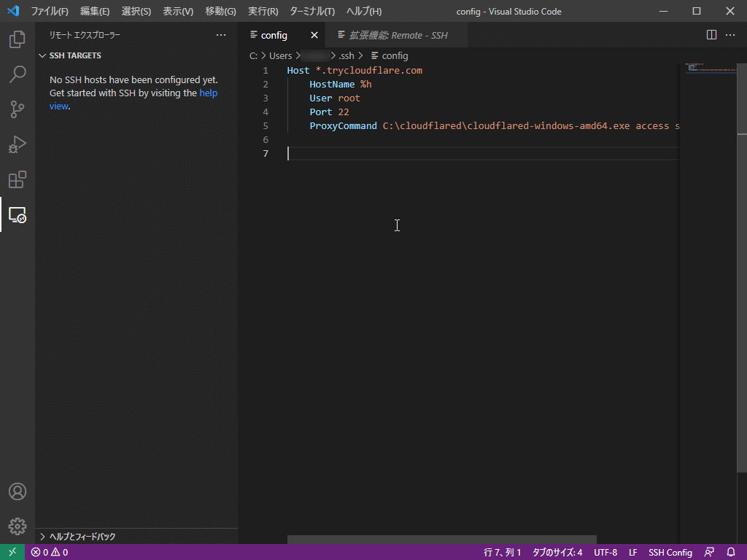Screen dimensions: 747x560
Task: Select UTF-8 encoding in status bar
Action: (x=605, y=552)
